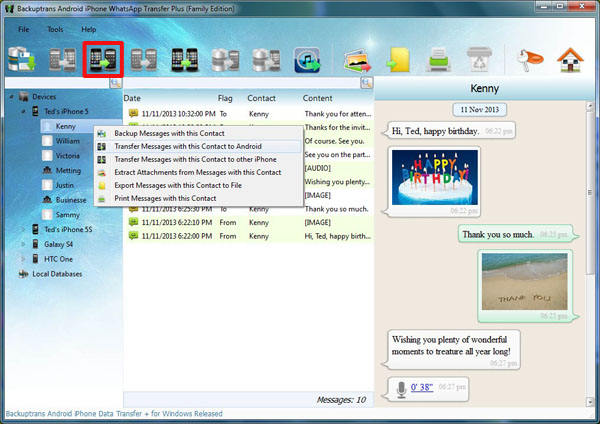Choose Print Messages with this Contact
This screenshot has height=424, width=600.
tap(199, 198)
